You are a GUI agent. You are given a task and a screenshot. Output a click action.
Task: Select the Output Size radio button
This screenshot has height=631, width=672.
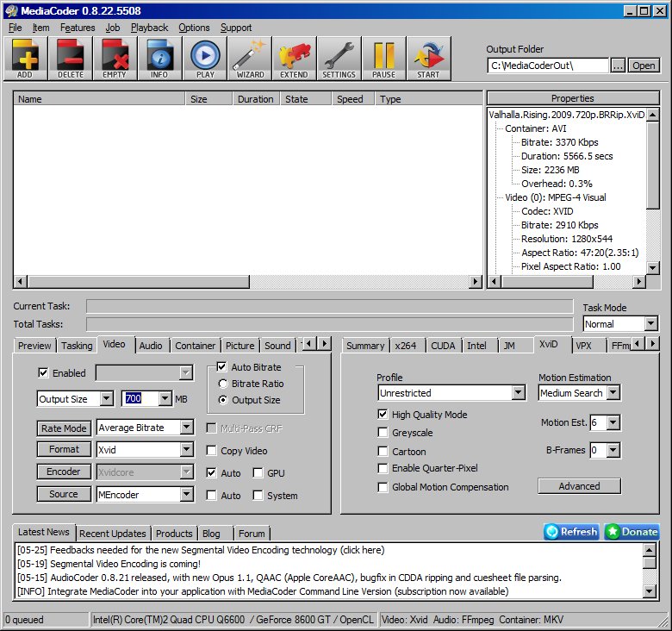[x=223, y=400]
